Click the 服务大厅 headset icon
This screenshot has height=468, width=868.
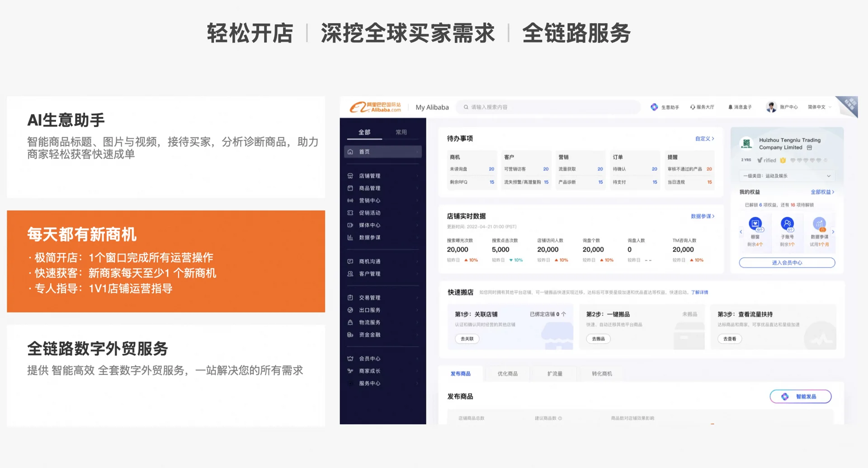[x=693, y=107]
